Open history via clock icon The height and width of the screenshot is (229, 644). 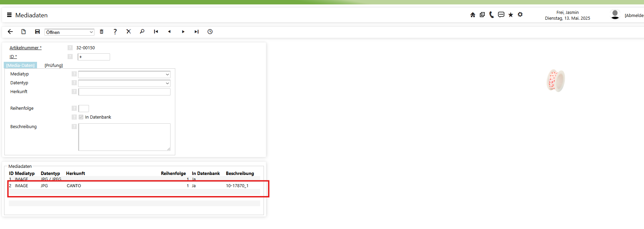[210, 32]
